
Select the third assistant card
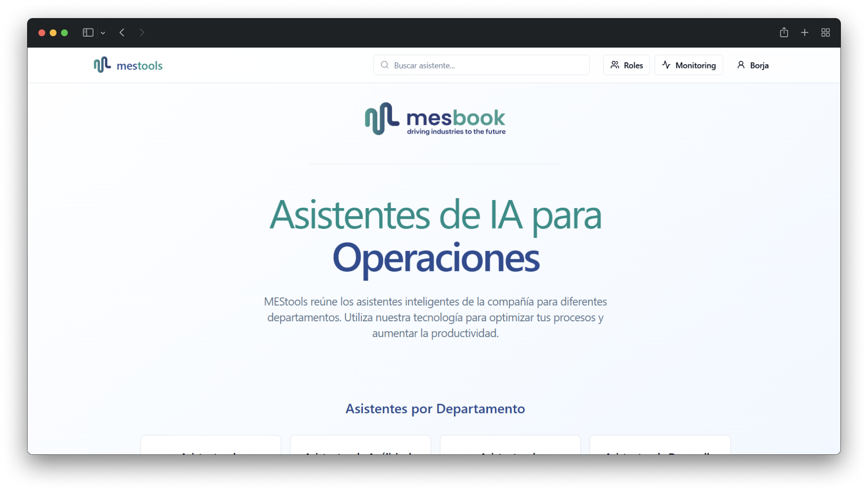510,446
